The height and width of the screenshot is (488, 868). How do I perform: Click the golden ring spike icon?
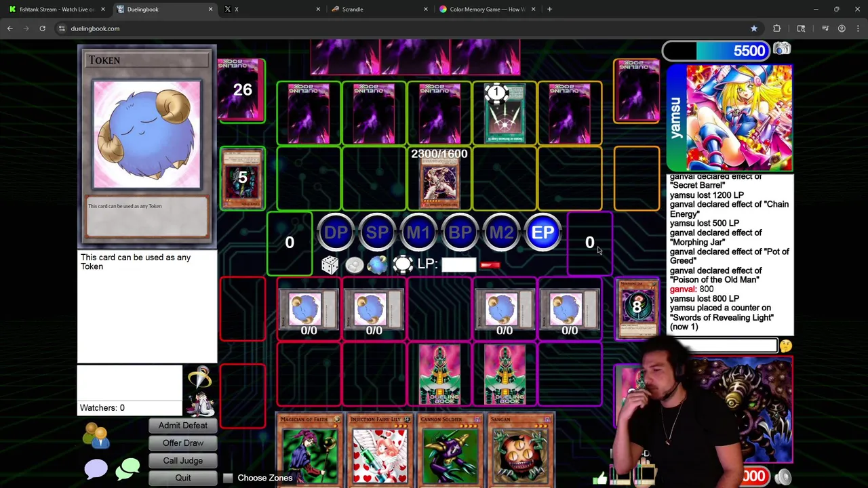point(200,377)
